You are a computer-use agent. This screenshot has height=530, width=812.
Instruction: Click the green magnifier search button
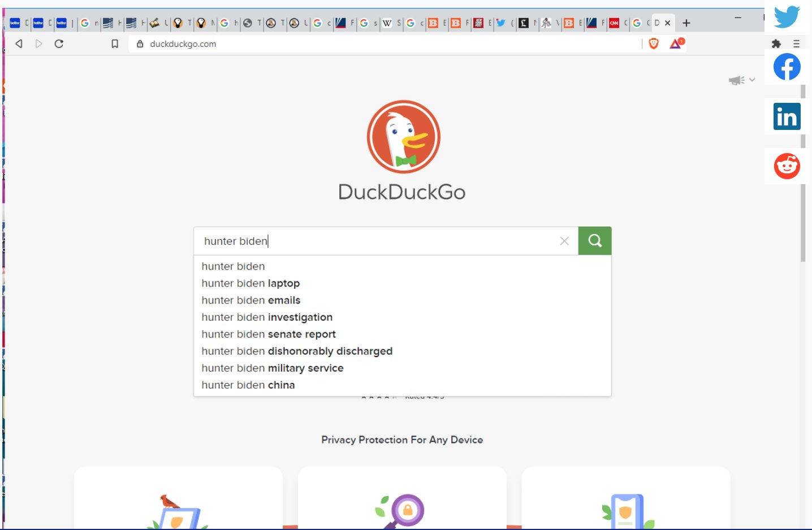595,241
